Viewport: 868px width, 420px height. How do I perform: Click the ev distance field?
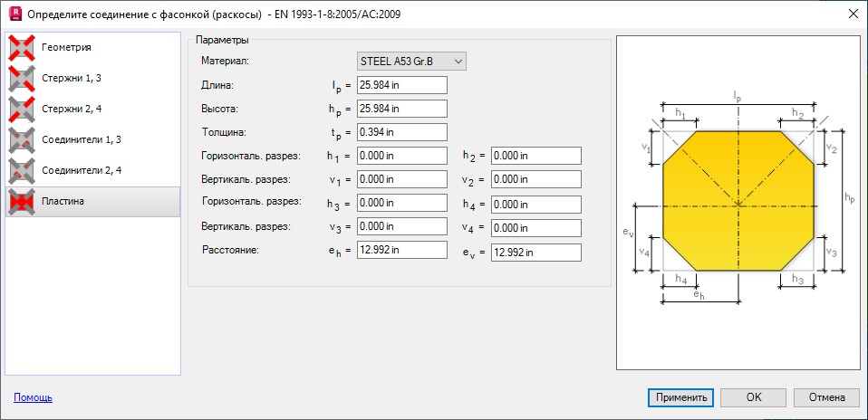tap(535, 253)
